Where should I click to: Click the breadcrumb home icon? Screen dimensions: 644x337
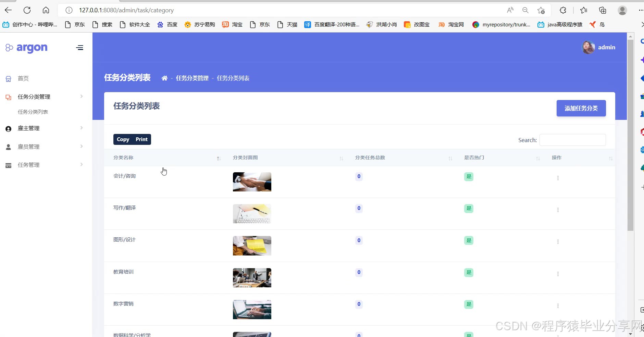(x=164, y=78)
